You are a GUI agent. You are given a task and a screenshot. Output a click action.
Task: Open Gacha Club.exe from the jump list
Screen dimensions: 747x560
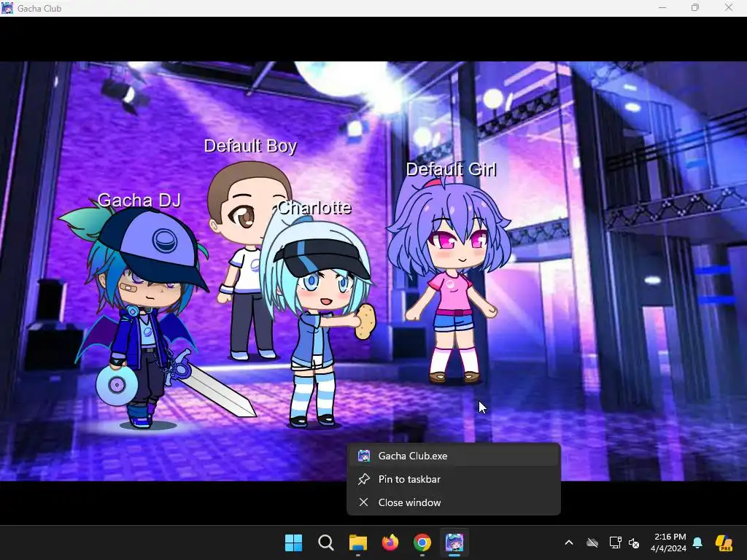pos(454,456)
